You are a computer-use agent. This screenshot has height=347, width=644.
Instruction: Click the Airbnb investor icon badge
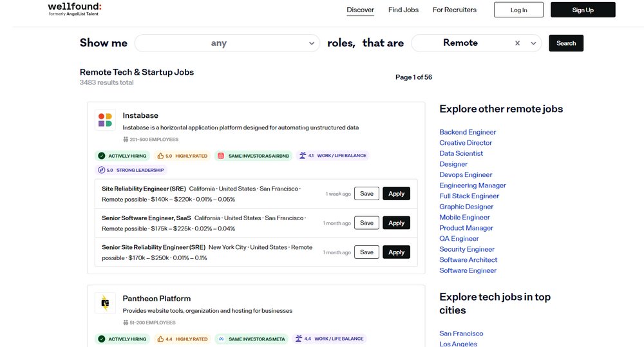pos(220,156)
